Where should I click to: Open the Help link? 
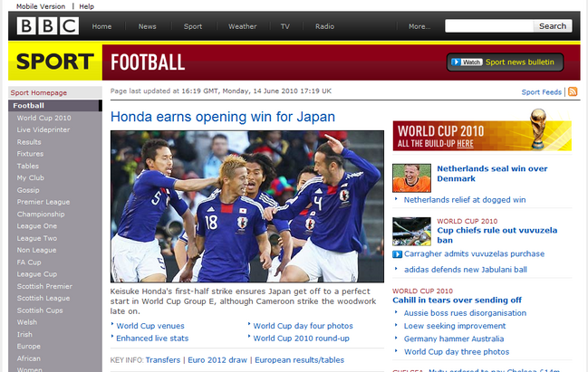[86, 6]
